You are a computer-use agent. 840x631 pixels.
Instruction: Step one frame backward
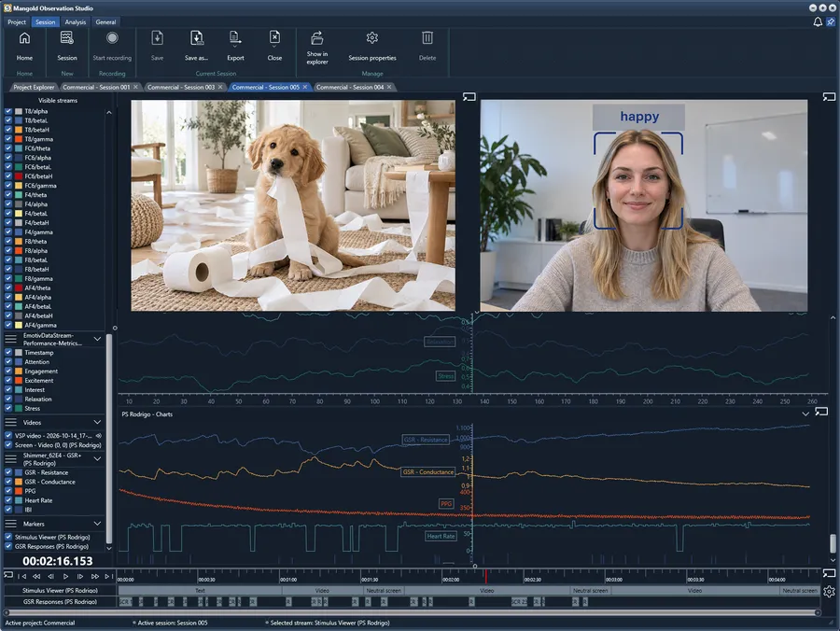coord(51,576)
